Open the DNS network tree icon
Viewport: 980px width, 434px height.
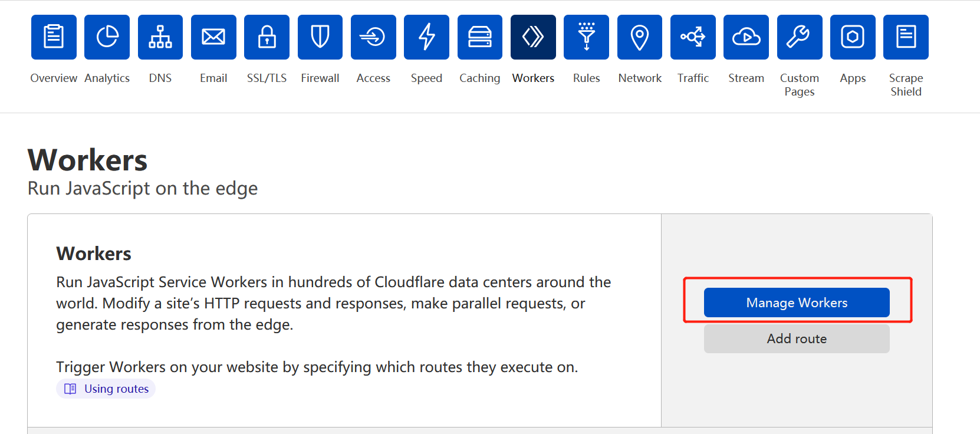pyautogui.click(x=160, y=37)
